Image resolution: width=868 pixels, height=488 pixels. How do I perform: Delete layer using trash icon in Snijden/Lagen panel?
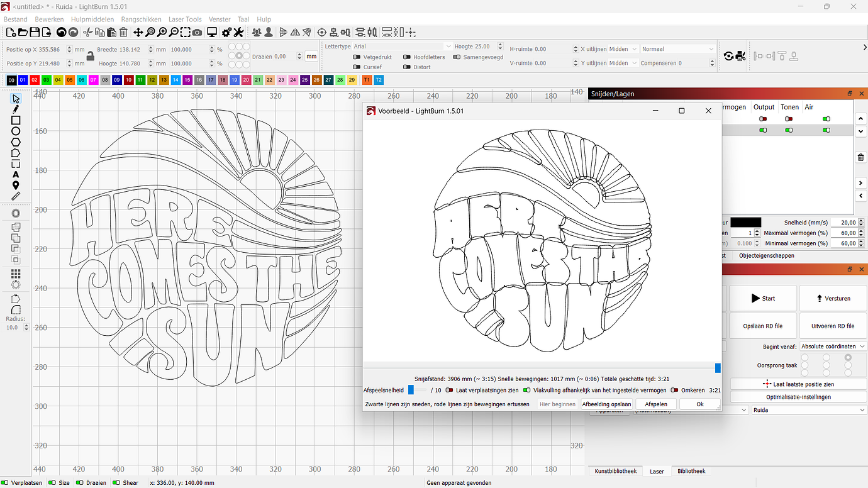tap(860, 157)
